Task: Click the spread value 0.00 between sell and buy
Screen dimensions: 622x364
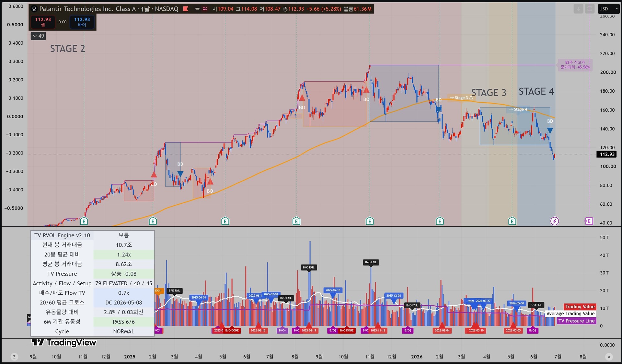Action: click(x=63, y=22)
